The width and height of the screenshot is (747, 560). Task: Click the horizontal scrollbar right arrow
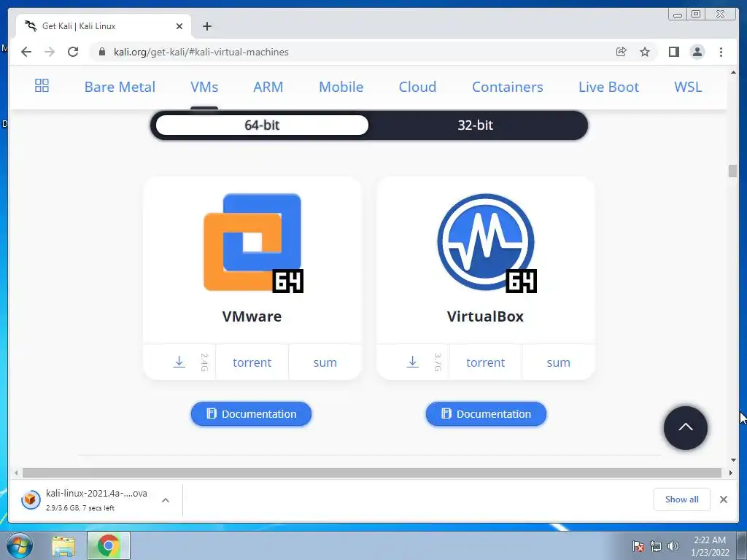coord(731,472)
